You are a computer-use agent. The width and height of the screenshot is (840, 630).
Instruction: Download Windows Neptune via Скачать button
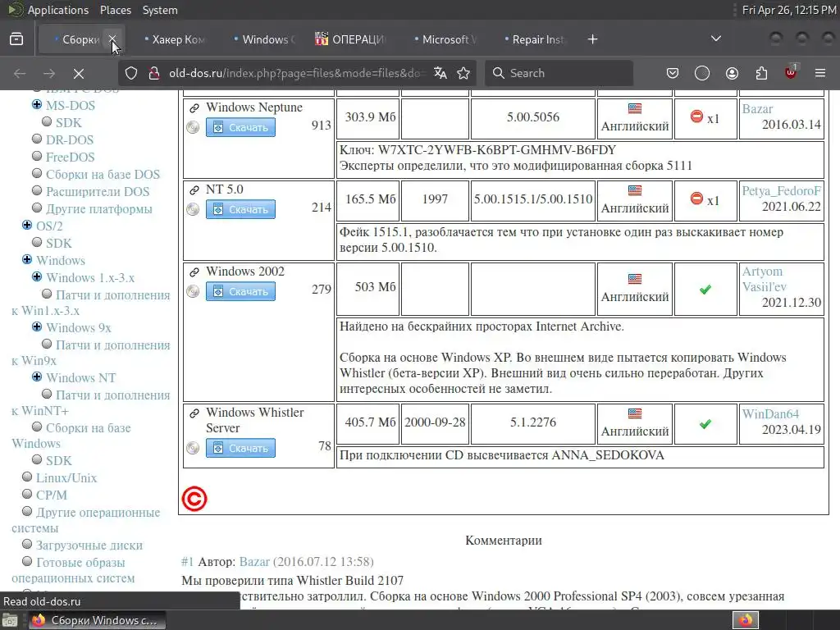(240, 127)
